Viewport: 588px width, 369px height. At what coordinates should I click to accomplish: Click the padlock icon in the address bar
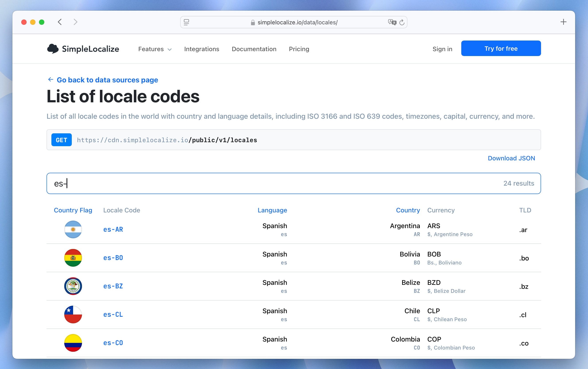tap(253, 22)
